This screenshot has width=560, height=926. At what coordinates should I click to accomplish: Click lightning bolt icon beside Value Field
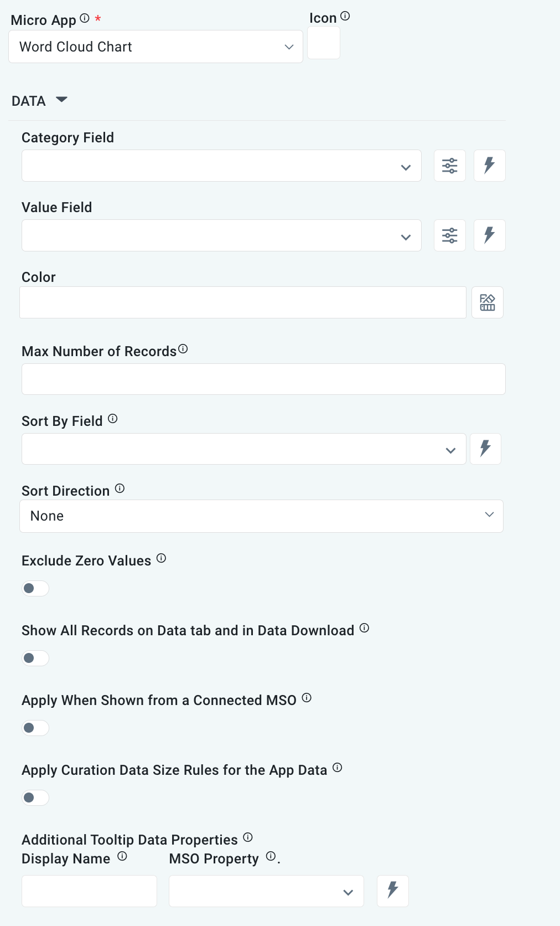489,235
